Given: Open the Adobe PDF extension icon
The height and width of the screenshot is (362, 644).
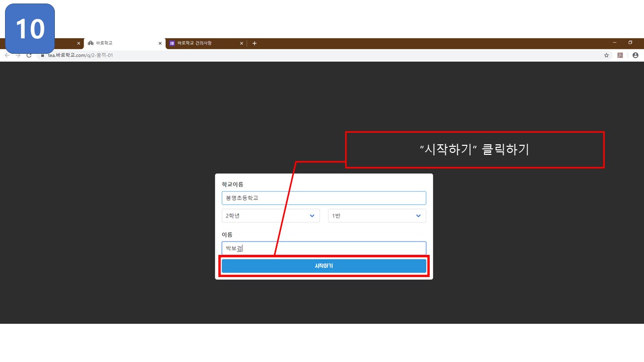Looking at the screenshot, I should coord(620,55).
